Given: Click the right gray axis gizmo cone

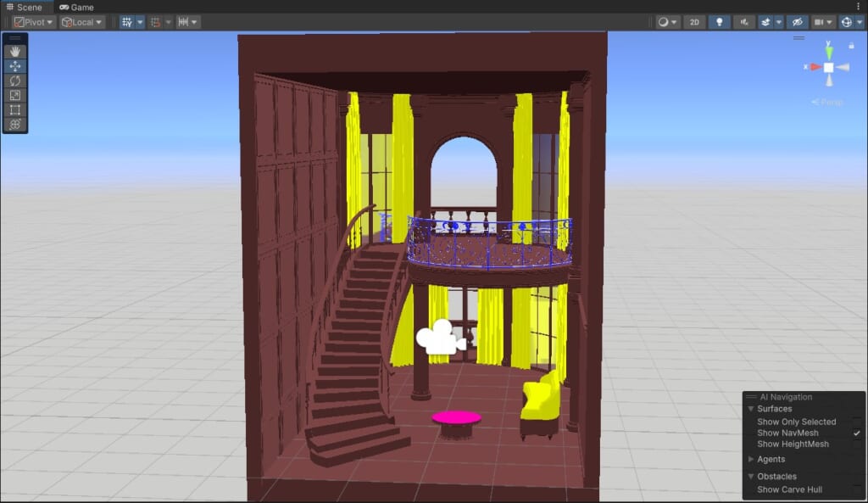Looking at the screenshot, I should click(843, 68).
